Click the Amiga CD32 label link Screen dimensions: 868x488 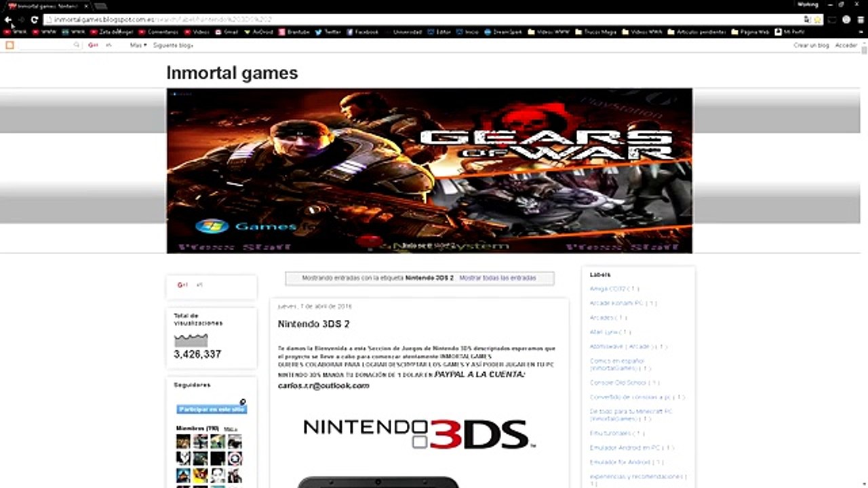click(x=614, y=289)
